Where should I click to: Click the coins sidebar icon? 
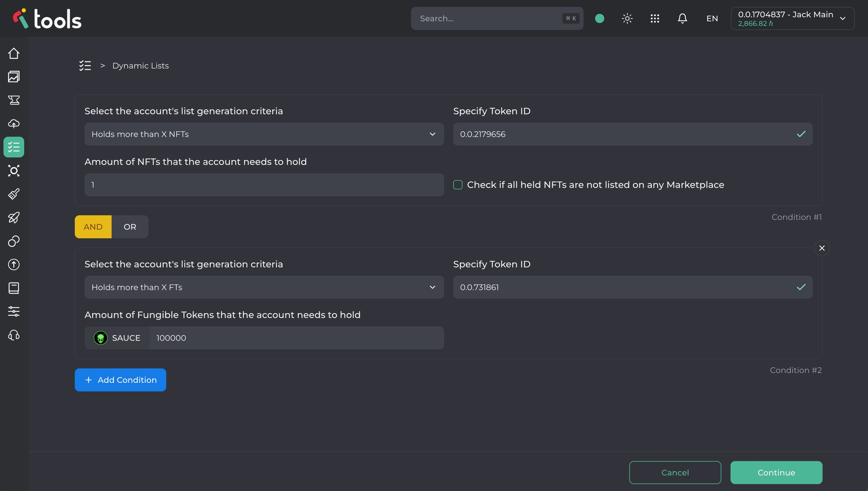14,241
